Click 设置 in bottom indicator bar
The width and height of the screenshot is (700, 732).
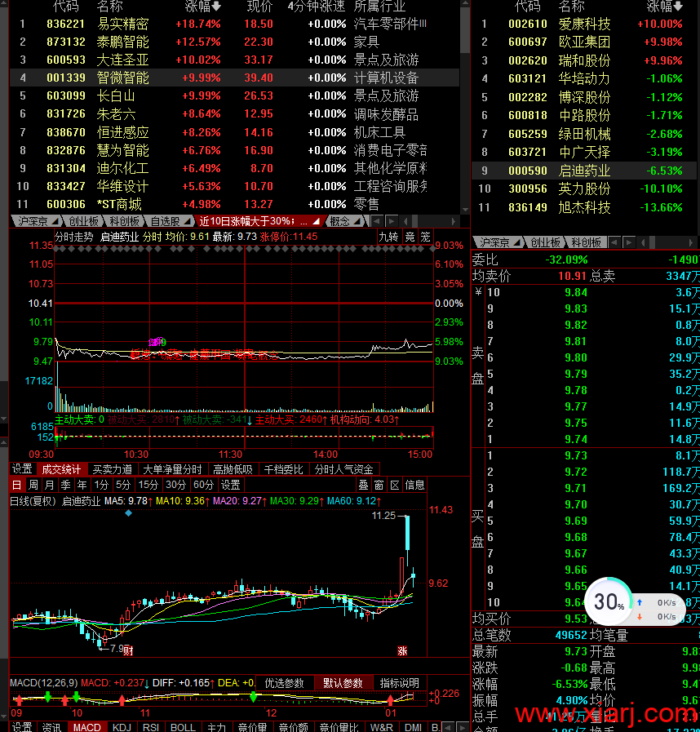click(x=22, y=727)
